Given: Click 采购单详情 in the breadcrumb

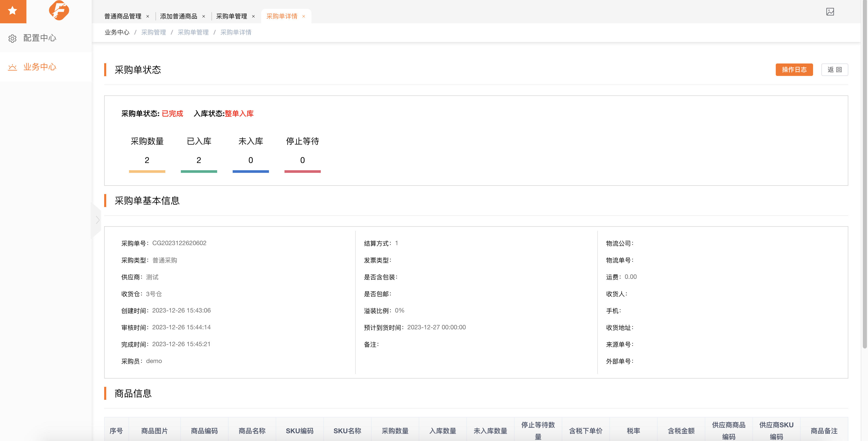Looking at the screenshot, I should point(236,32).
